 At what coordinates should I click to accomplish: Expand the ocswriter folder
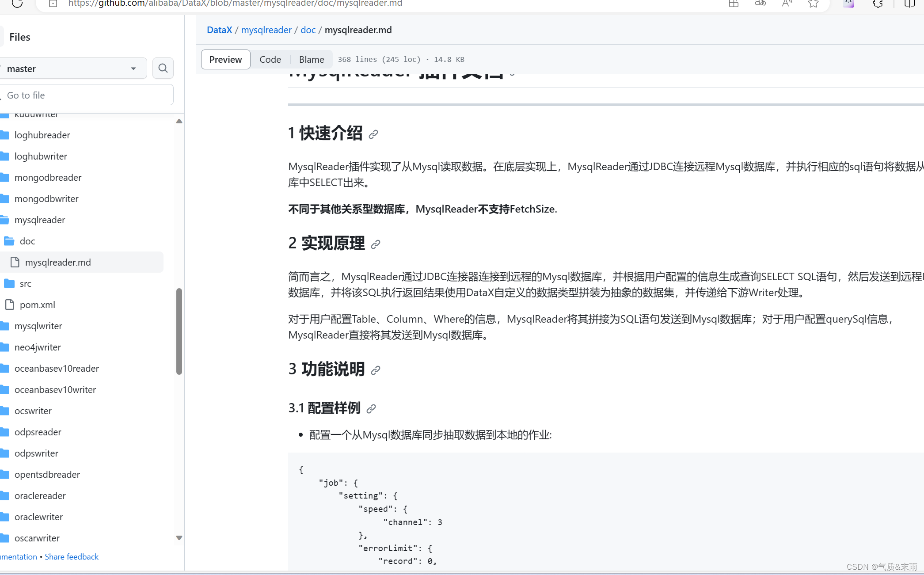point(33,411)
